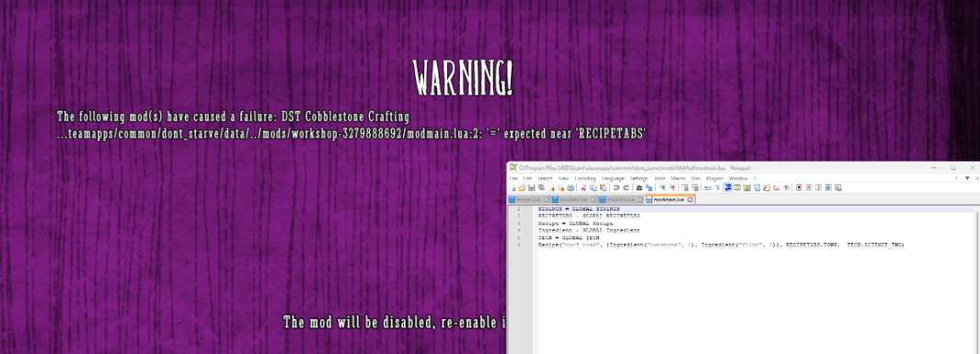The width and height of the screenshot is (980, 354).
Task: Click code line 'STRINGS = GLOBAL.STRINGS'
Action: [579, 208]
